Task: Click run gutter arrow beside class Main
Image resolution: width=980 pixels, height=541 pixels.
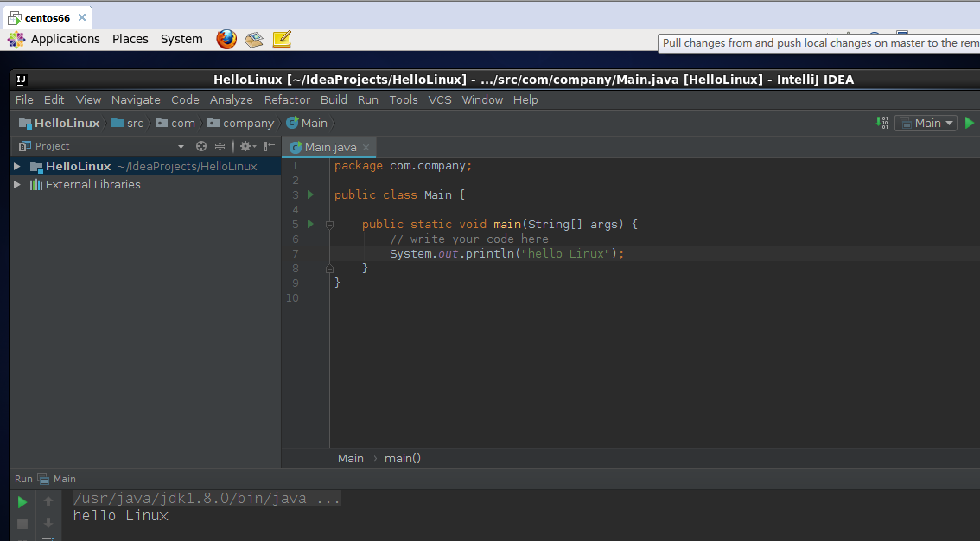Action: pyautogui.click(x=310, y=195)
